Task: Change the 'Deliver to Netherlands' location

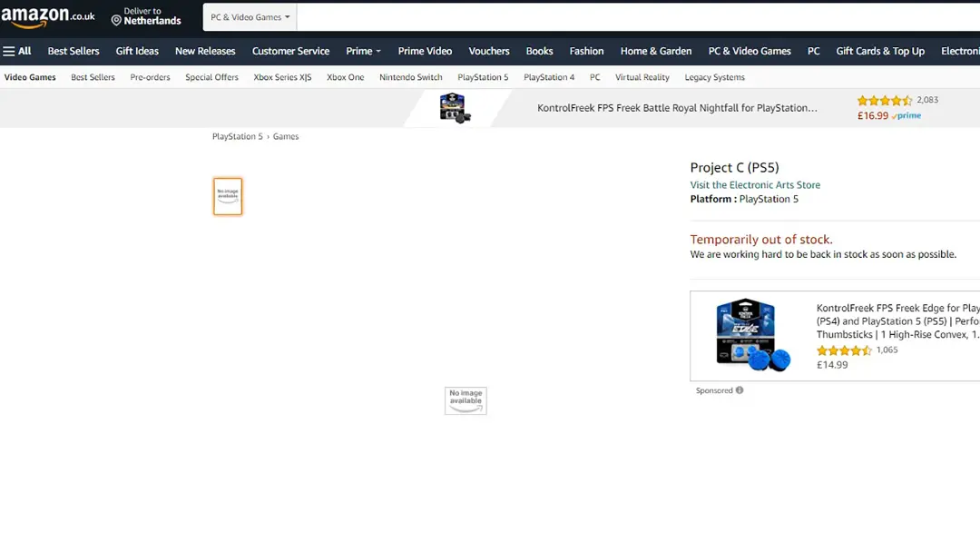Action: (x=146, y=16)
